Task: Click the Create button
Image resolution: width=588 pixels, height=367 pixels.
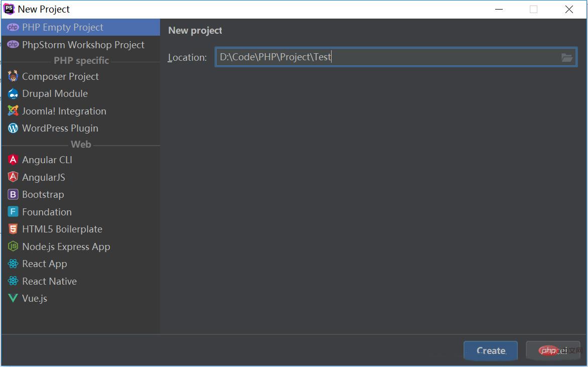Action: pyautogui.click(x=491, y=350)
